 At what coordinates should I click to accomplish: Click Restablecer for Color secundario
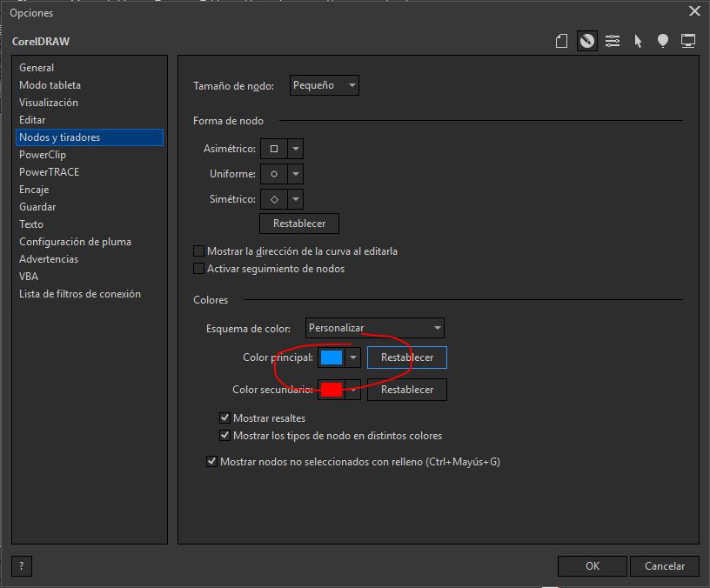[x=406, y=390]
